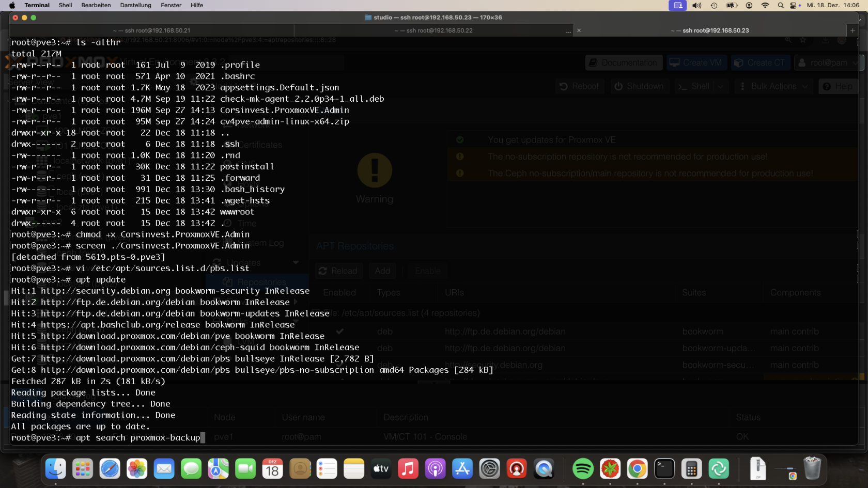The image size is (868, 488).
Task: Open Launchpad in the Dock
Action: point(83,469)
